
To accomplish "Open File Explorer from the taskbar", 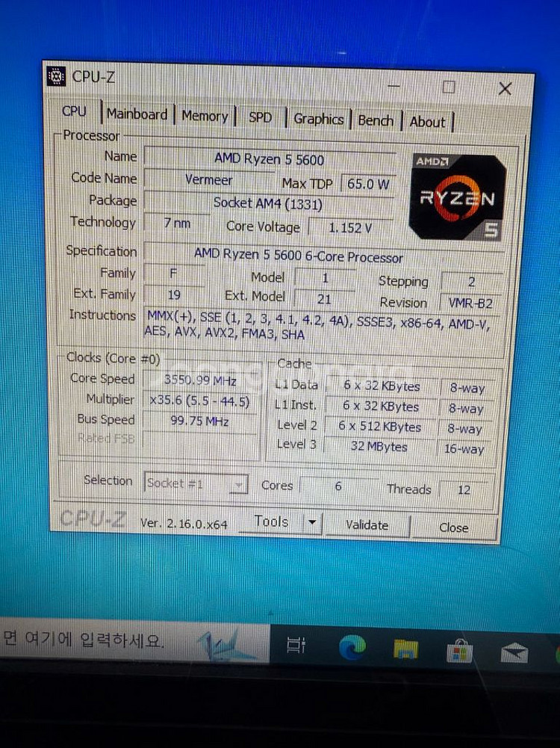I will (x=405, y=649).
